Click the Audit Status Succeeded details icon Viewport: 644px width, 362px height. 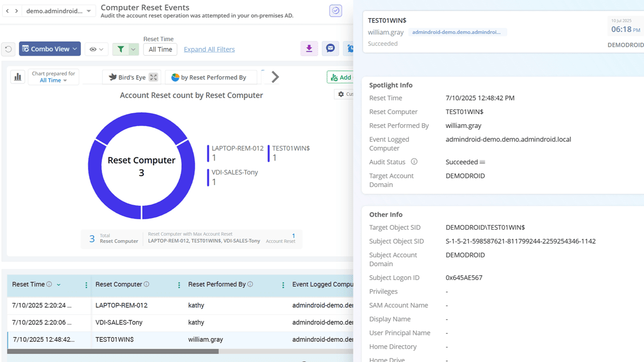point(482,162)
